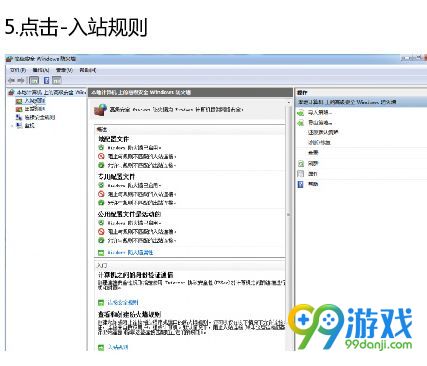Click the red block icon under 专用配置文件
The image size is (427, 366).
point(101,194)
